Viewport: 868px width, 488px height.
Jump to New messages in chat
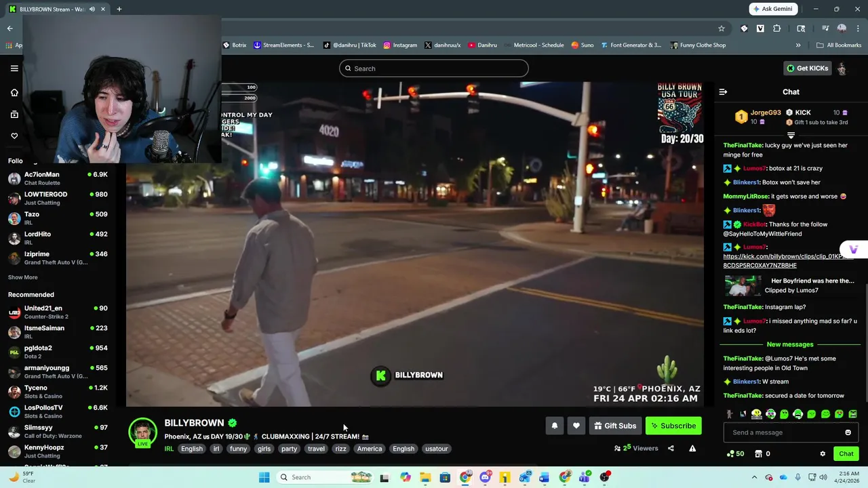pyautogui.click(x=790, y=344)
